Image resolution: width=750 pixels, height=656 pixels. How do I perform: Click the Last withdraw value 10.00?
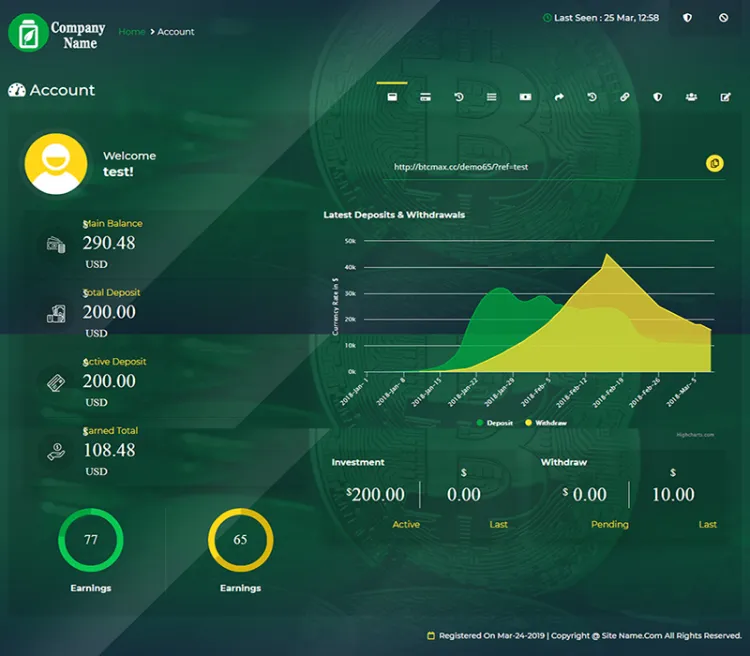coord(673,494)
